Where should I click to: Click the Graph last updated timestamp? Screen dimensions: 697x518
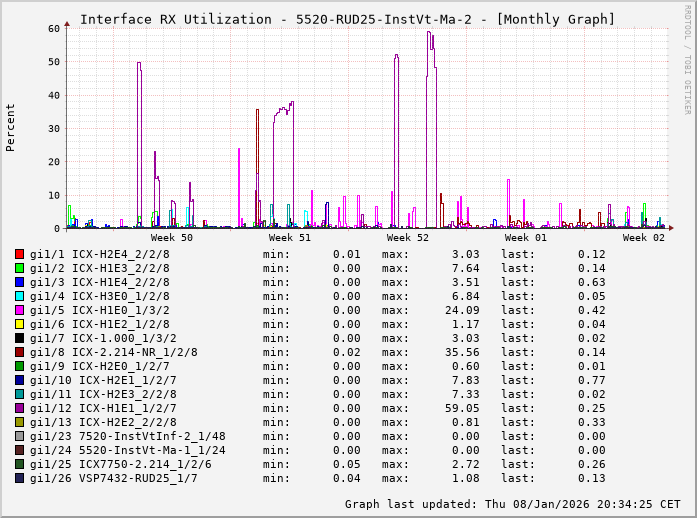tap(513, 504)
